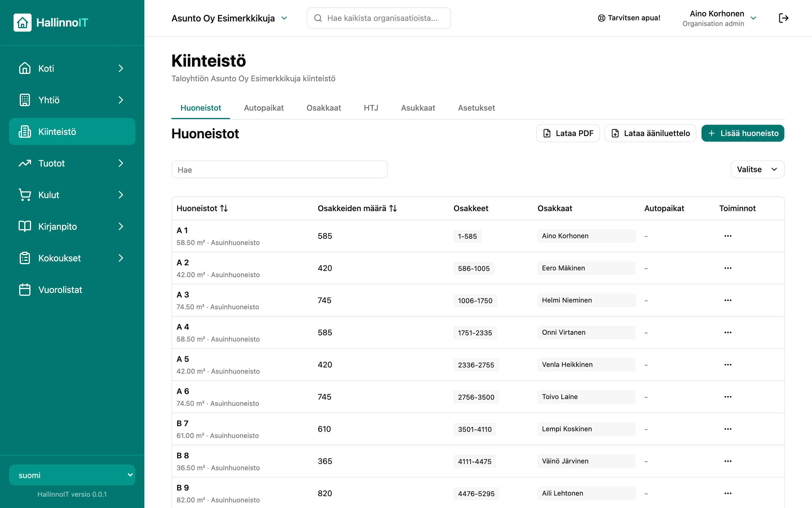Expand the Koti sidebar chevron
Image resolution: width=812 pixels, height=508 pixels.
[x=121, y=68]
